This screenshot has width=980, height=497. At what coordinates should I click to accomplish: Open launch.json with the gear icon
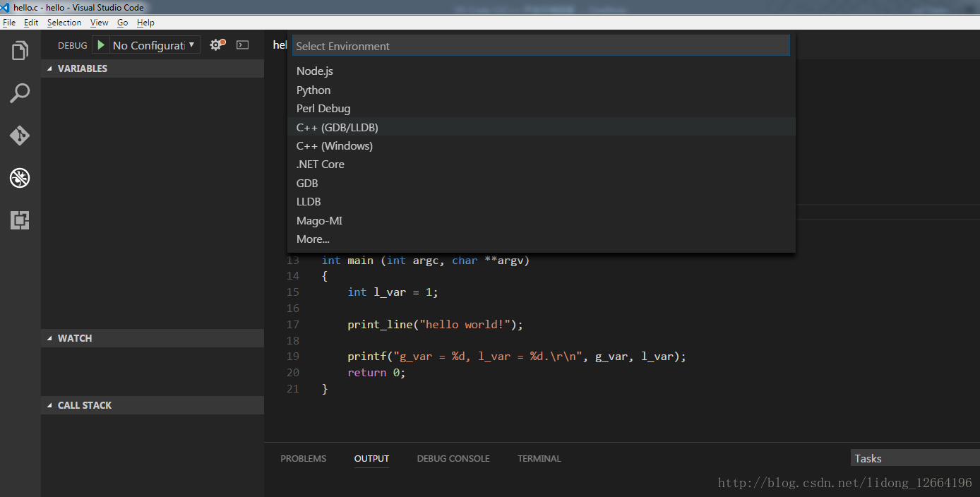tap(217, 45)
